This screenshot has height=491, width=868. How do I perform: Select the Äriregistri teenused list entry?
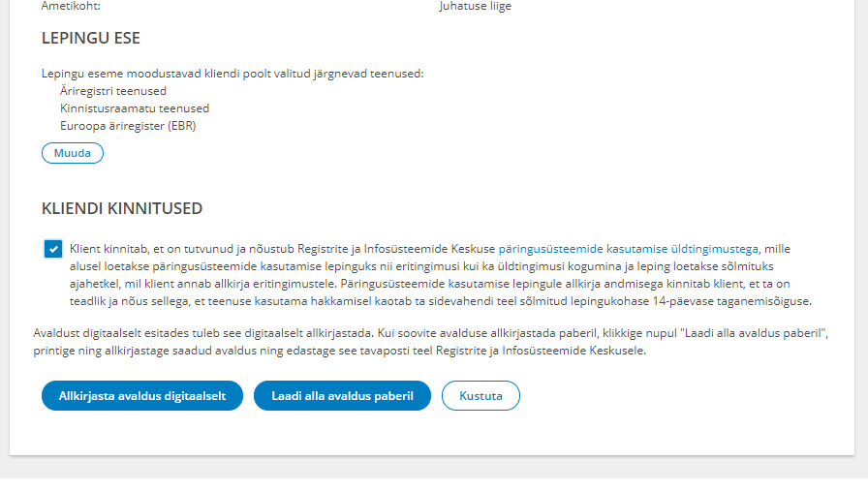pos(113,91)
